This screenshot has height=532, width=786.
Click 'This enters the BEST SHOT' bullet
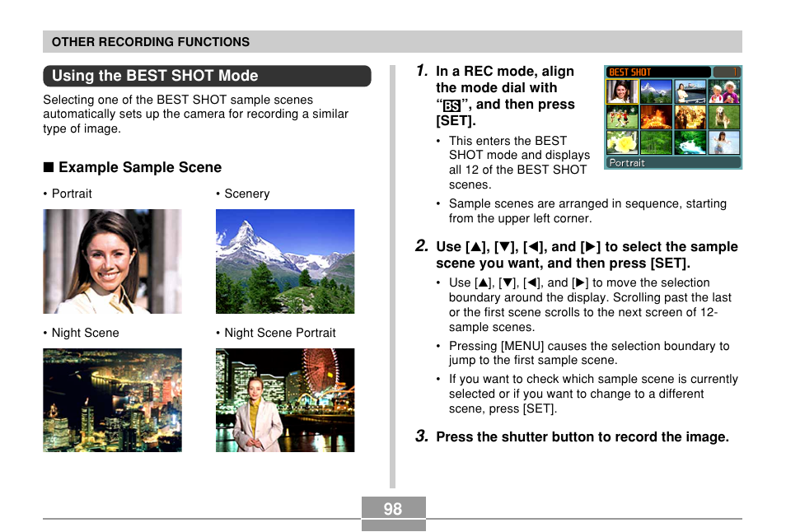click(519, 162)
